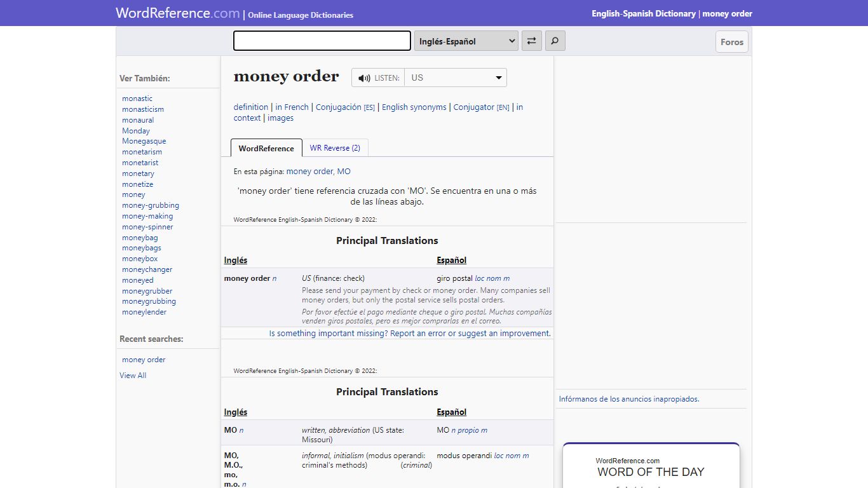Click the 'Report an error or suggest improvement' link
The height and width of the screenshot is (488, 868).
click(x=410, y=333)
